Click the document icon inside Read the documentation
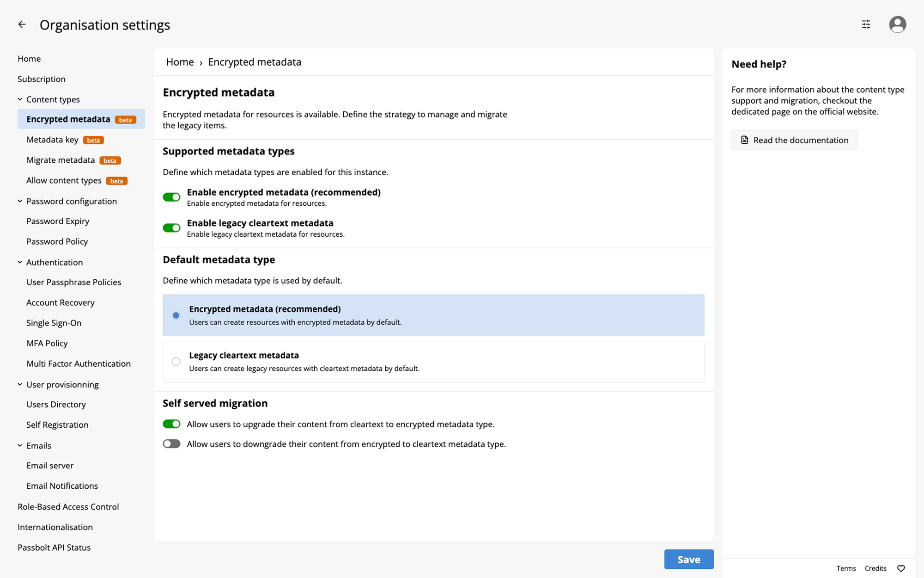This screenshot has height=578, width=924. (744, 140)
